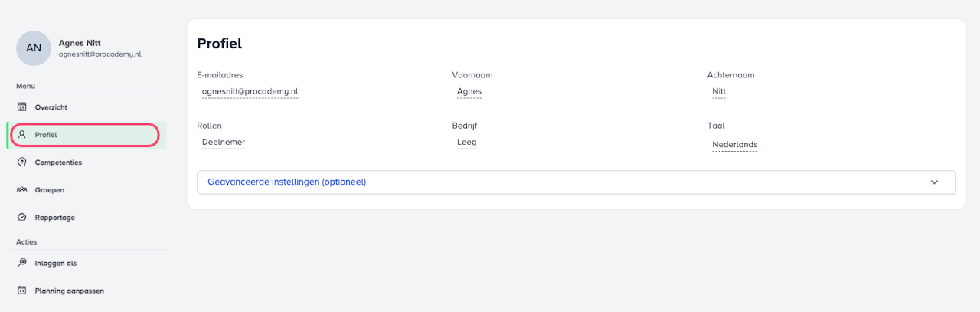Click the Competenties head icon

point(22,163)
